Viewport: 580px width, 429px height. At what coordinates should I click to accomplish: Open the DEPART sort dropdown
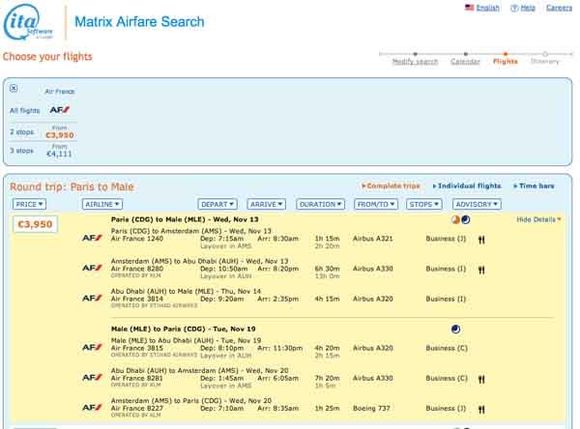[x=218, y=204]
